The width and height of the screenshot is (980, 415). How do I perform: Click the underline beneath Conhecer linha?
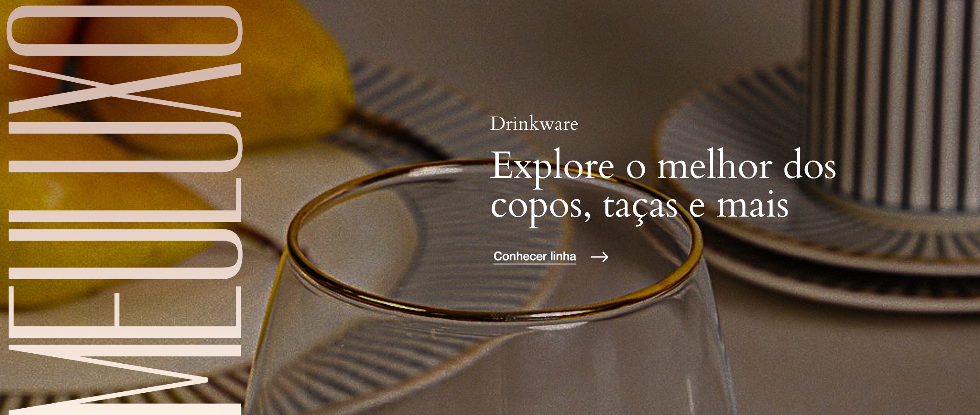pos(534,263)
